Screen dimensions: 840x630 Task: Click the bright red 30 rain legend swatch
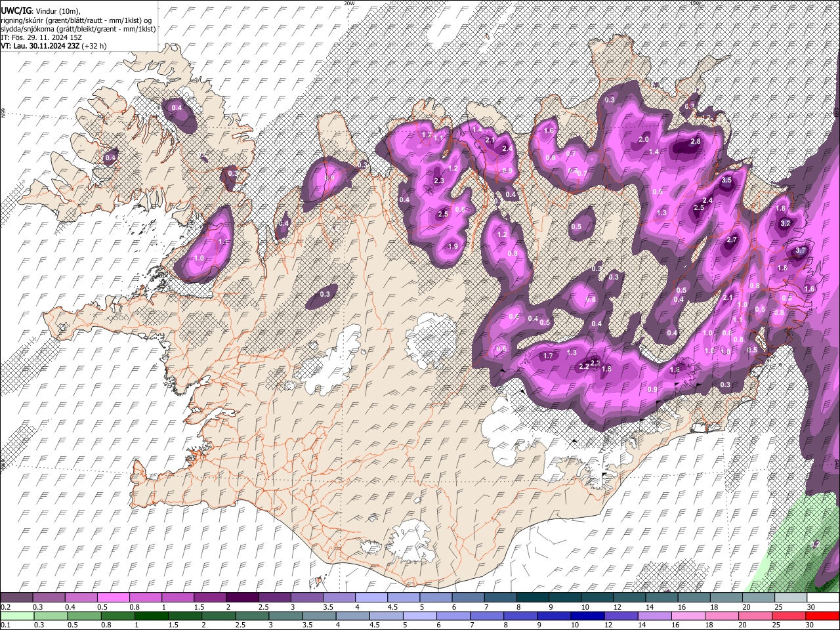(822, 616)
